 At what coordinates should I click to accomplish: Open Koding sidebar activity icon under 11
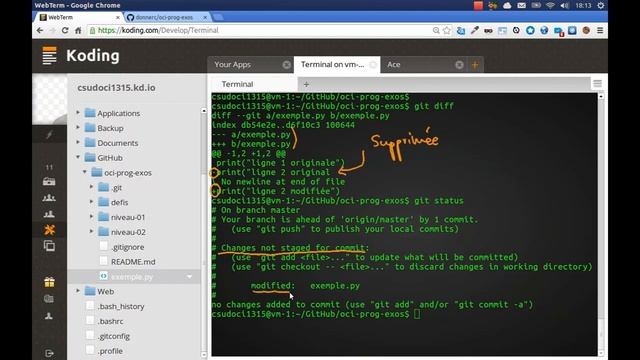pyautogui.click(x=49, y=182)
